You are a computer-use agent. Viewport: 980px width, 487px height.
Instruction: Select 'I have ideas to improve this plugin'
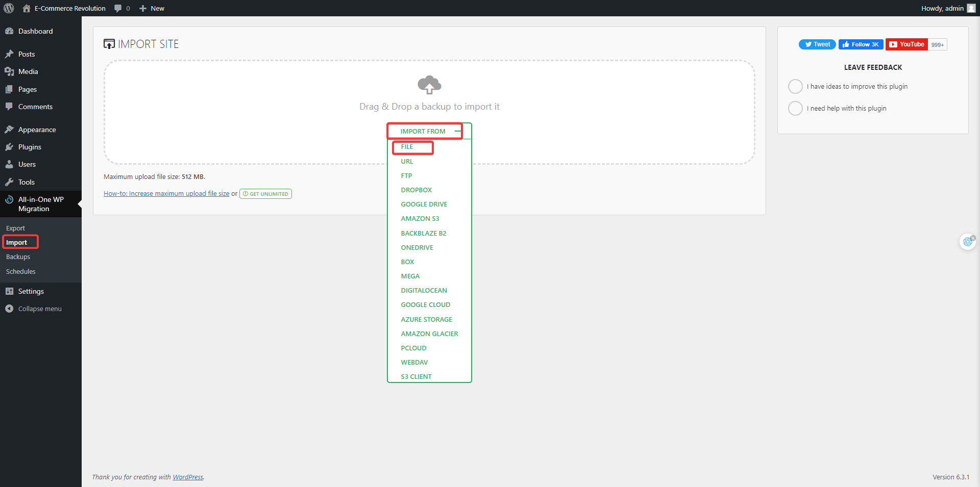[x=795, y=86]
